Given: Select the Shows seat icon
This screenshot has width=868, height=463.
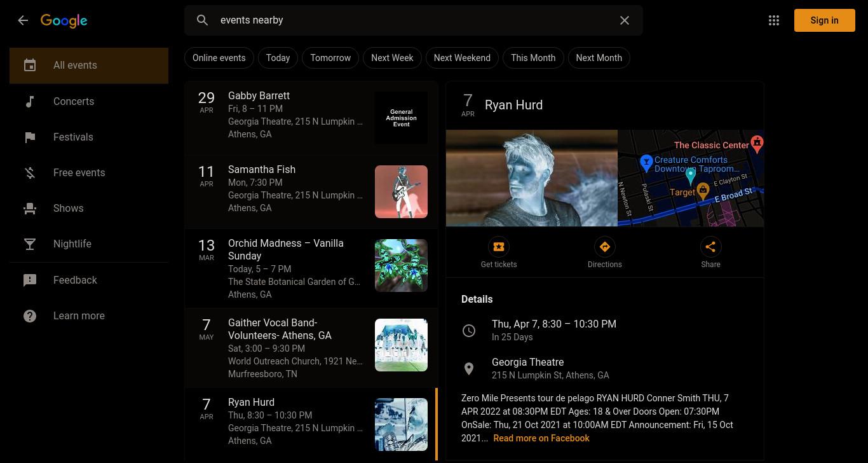Looking at the screenshot, I should point(30,209).
